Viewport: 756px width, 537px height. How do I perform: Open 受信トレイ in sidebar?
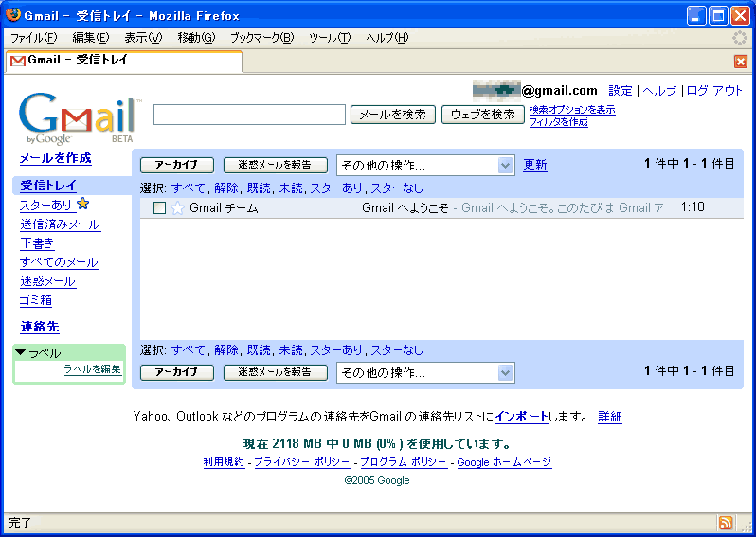(48, 186)
